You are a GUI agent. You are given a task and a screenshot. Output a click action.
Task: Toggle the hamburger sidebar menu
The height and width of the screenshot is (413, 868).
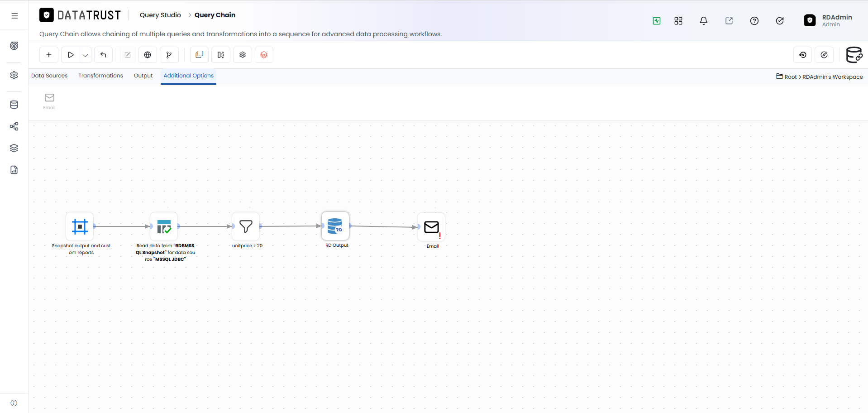(x=14, y=16)
